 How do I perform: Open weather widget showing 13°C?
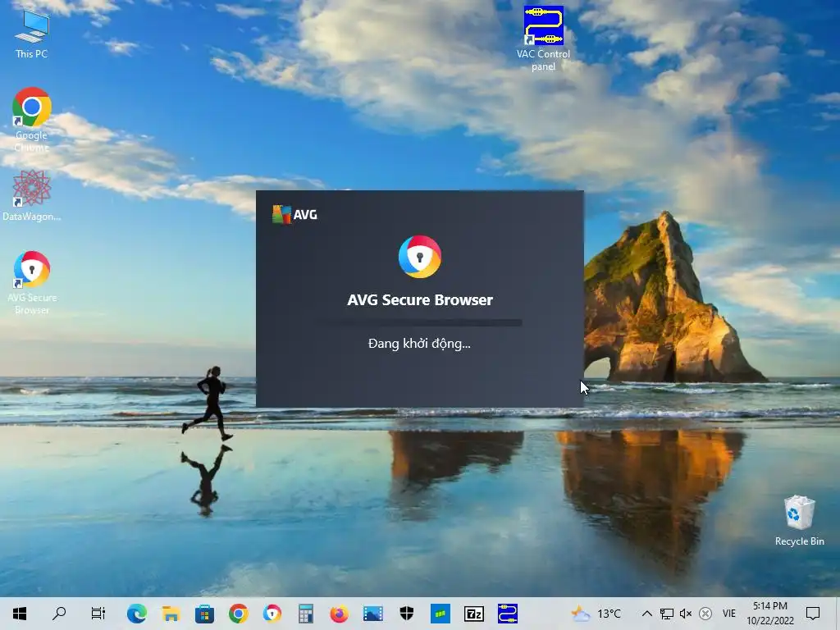pos(596,614)
